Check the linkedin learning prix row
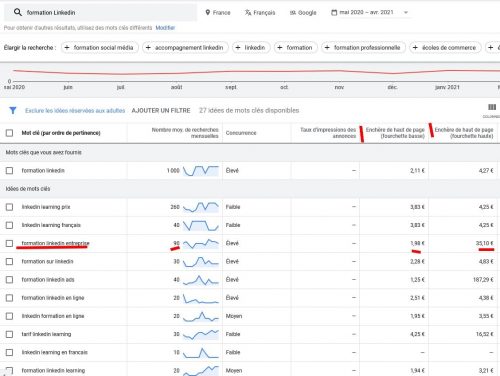Screen dimensions: 500x376 [x=9, y=207]
